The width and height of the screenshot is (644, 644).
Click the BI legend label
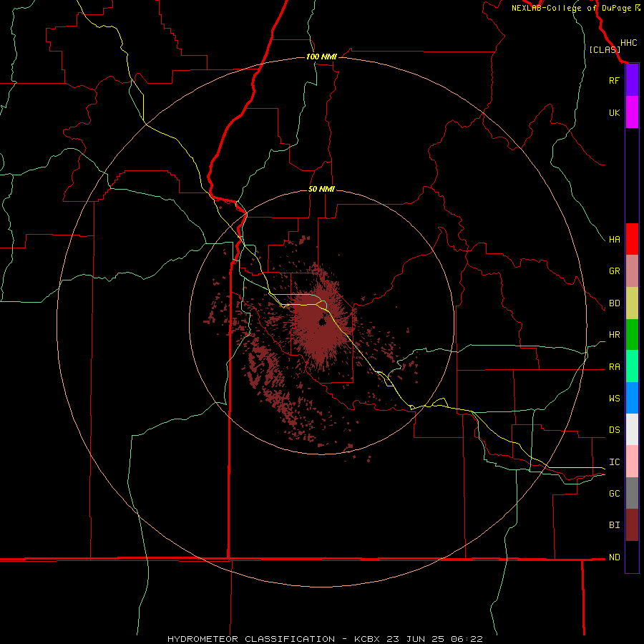[x=614, y=525]
